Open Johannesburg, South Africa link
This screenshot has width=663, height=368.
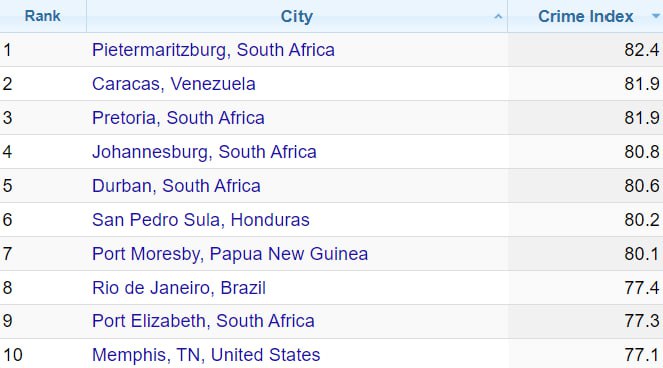(x=204, y=152)
